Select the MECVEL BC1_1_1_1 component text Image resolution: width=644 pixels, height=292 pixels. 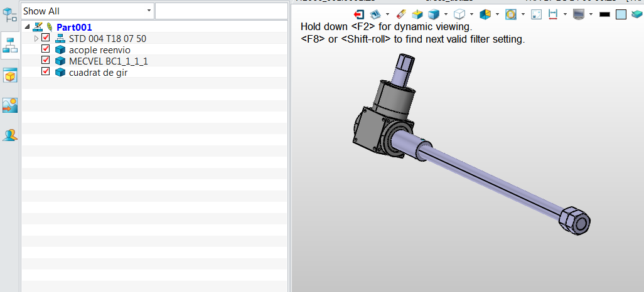pos(109,61)
